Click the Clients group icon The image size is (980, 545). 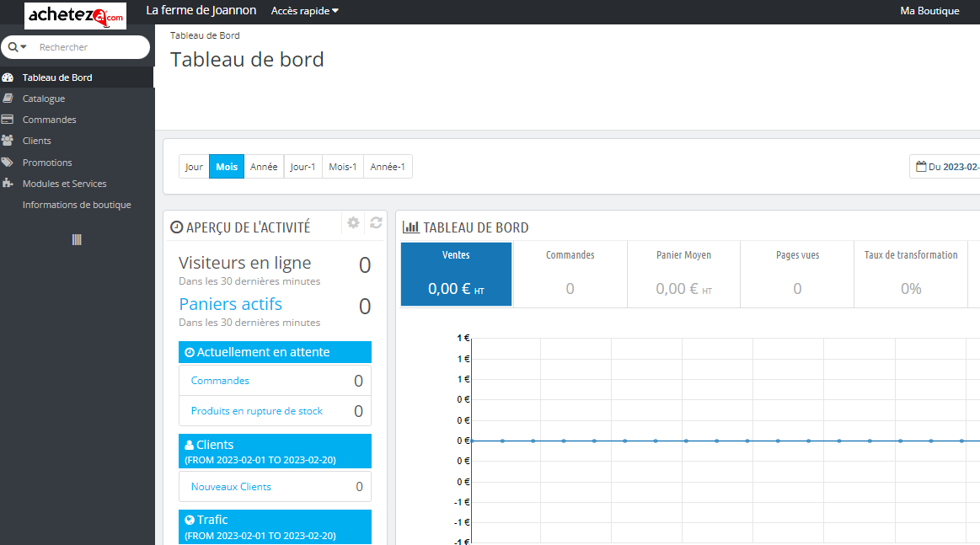pyautogui.click(x=8, y=141)
